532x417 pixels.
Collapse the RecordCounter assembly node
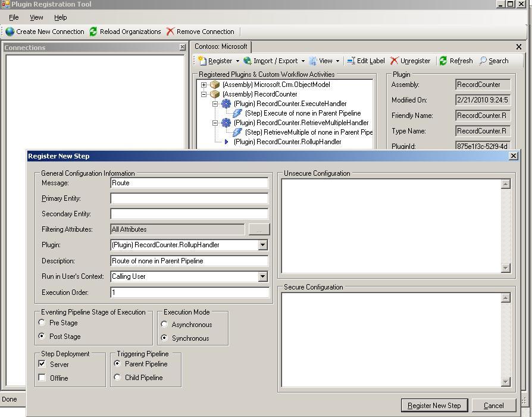coord(204,94)
